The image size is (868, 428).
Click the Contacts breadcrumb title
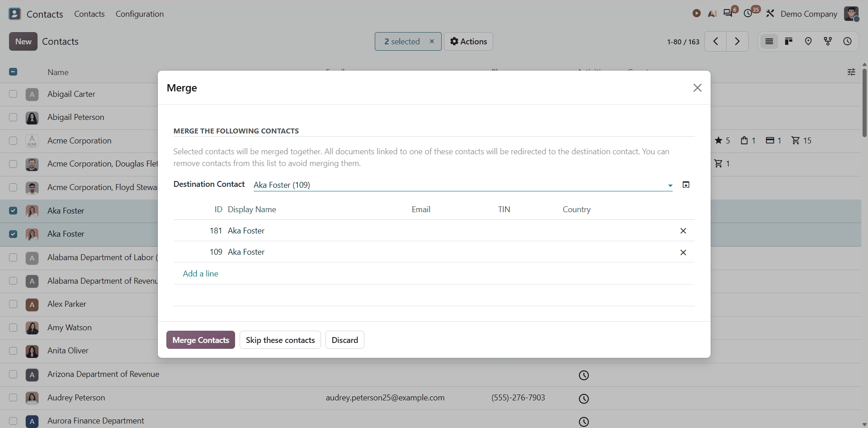pyautogui.click(x=60, y=42)
